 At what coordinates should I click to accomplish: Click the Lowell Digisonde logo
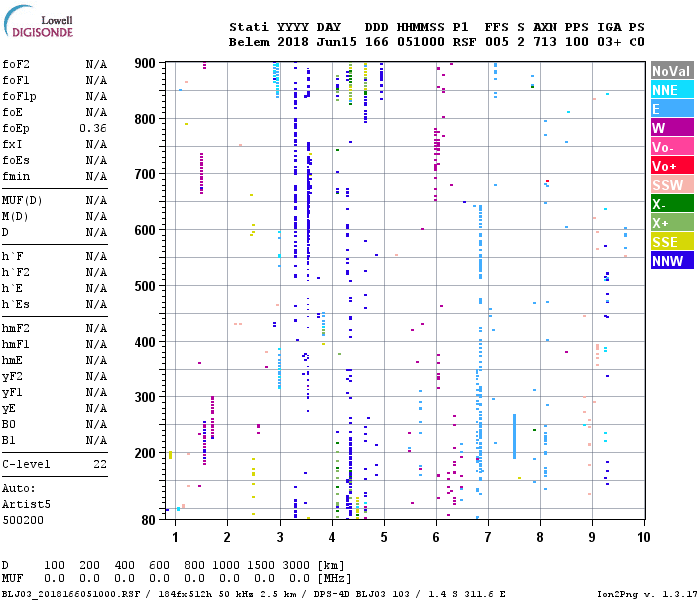pyautogui.click(x=38, y=21)
